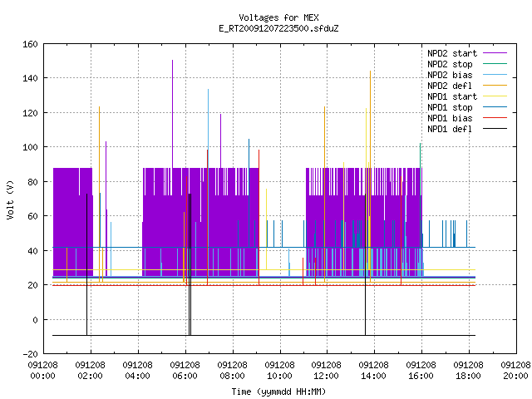This screenshot has height=399, width=532.
Task: Click the chart title Voltages for MEX
Action: click(x=278, y=17)
